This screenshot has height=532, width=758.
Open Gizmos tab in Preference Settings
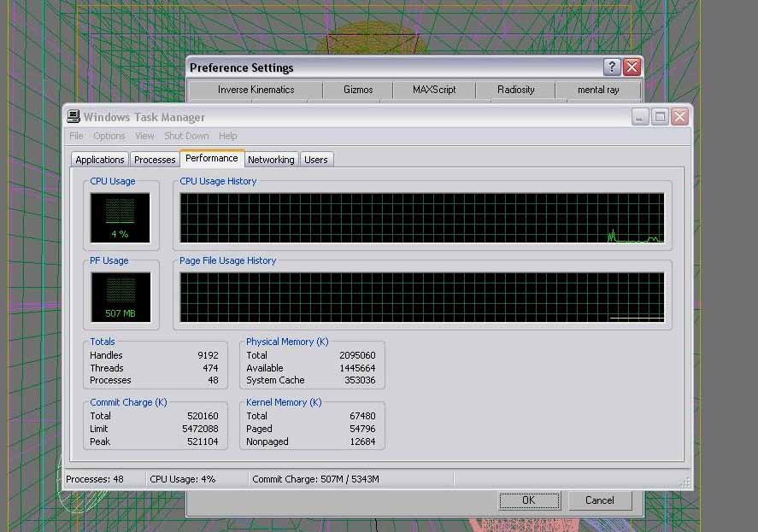358,90
